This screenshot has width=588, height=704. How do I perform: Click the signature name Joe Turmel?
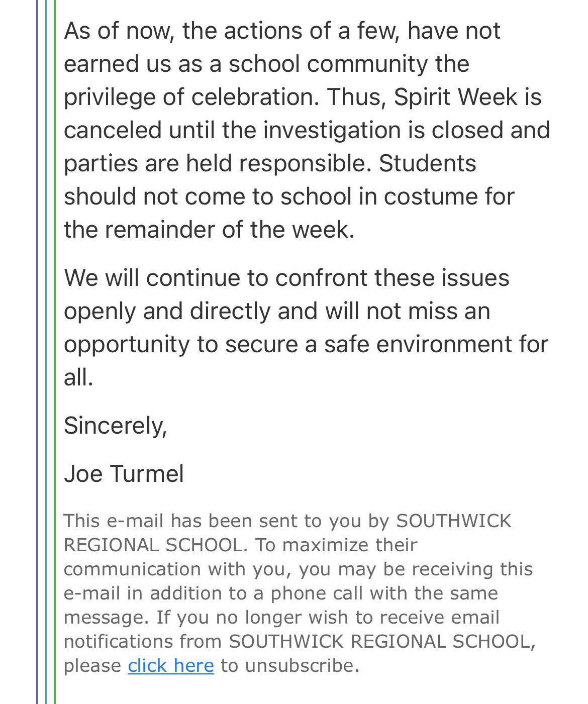[x=124, y=474]
